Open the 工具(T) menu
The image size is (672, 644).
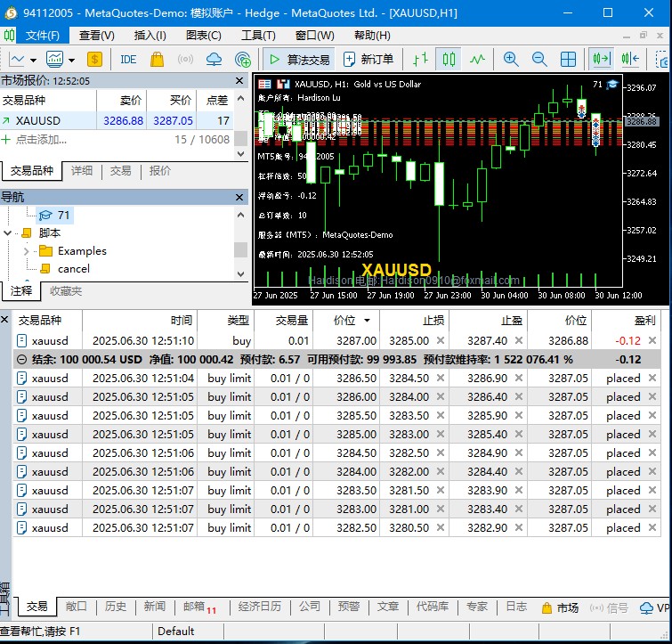(x=258, y=35)
